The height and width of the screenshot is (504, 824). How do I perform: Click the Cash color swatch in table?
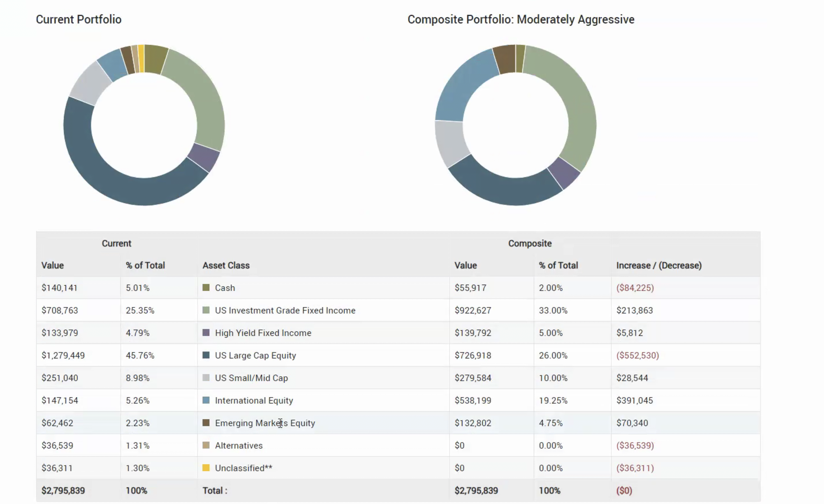(x=206, y=287)
